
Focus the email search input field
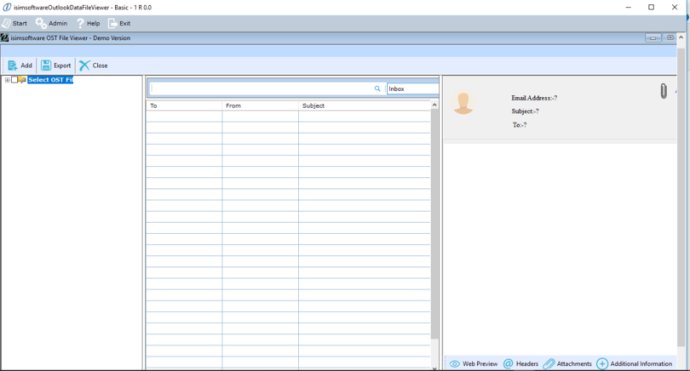261,88
